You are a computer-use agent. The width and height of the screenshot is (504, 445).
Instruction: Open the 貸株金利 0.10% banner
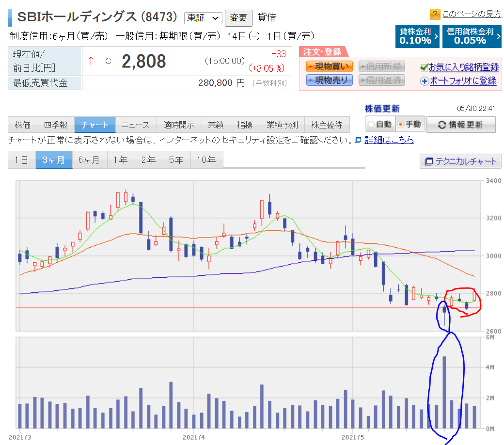click(417, 36)
